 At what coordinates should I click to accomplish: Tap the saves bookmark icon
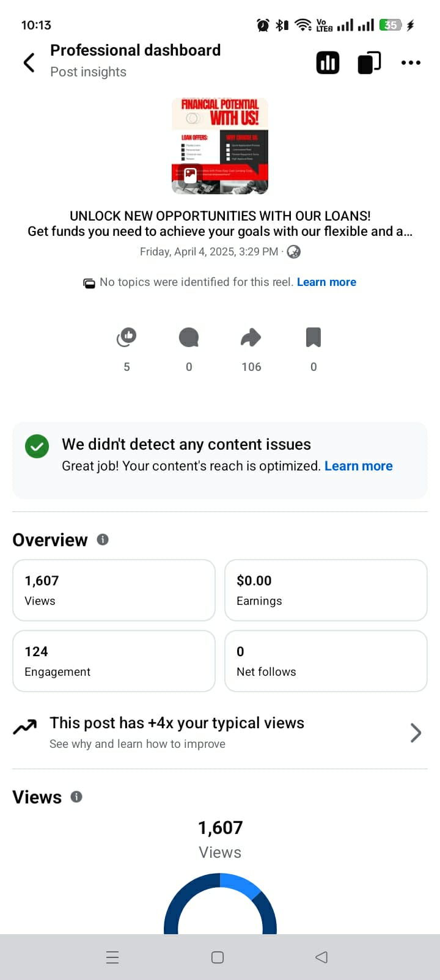pyautogui.click(x=313, y=337)
